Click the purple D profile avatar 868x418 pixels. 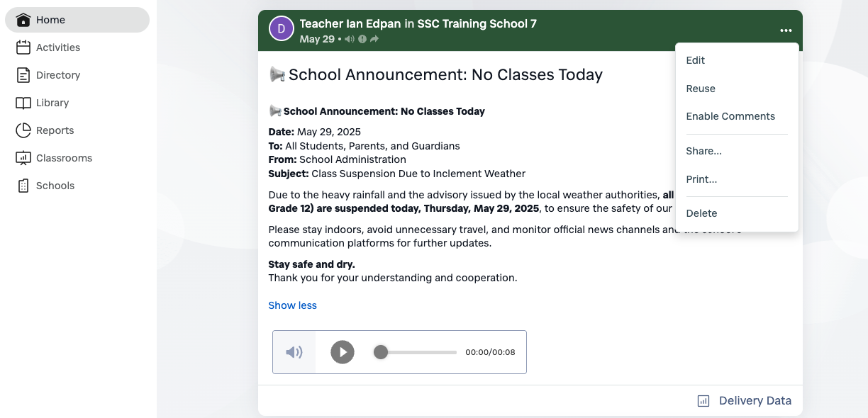[282, 29]
